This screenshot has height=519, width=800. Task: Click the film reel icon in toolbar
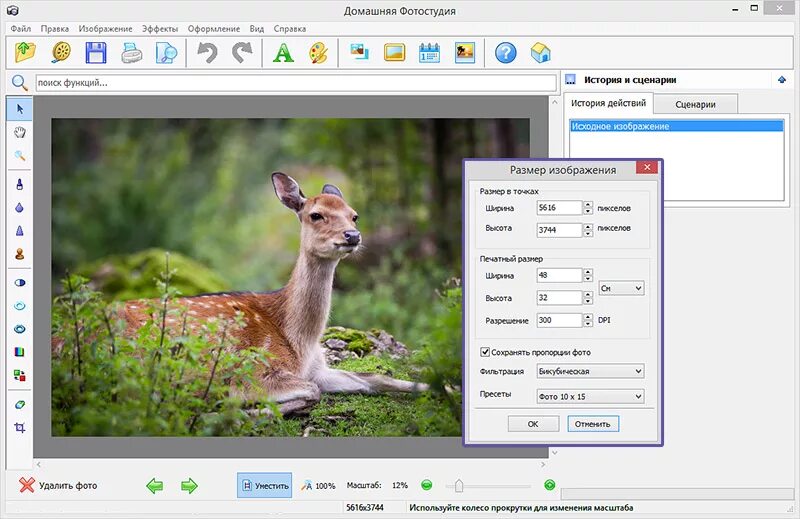[x=61, y=53]
